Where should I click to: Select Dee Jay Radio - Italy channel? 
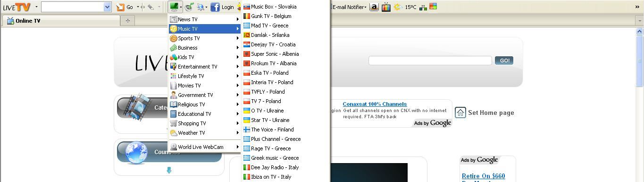point(285,167)
